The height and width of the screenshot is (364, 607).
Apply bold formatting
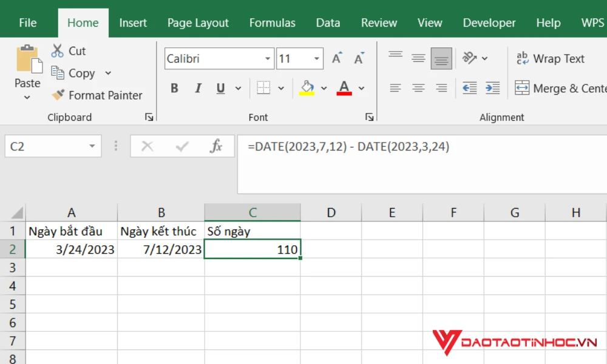[x=174, y=87]
